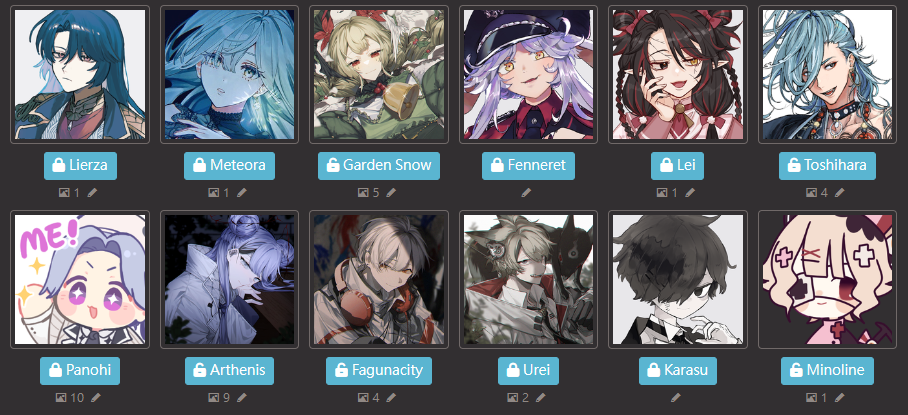This screenshot has width=908, height=415.
Task: Open Toshihara's portrait thumbnail
Action: tap(827, 74)
